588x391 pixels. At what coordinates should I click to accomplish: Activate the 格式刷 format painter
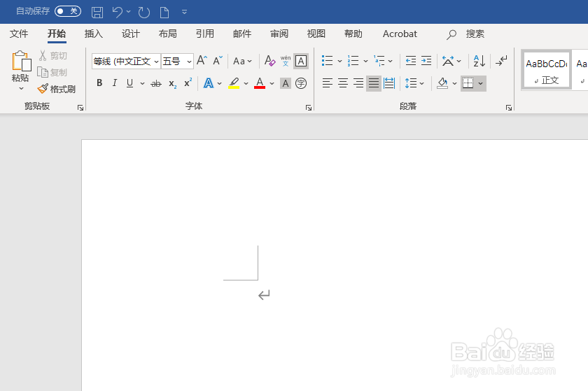coord(57,89)
